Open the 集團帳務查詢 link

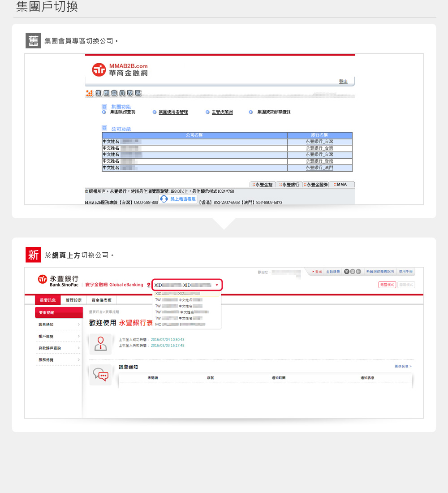(123, 112)
